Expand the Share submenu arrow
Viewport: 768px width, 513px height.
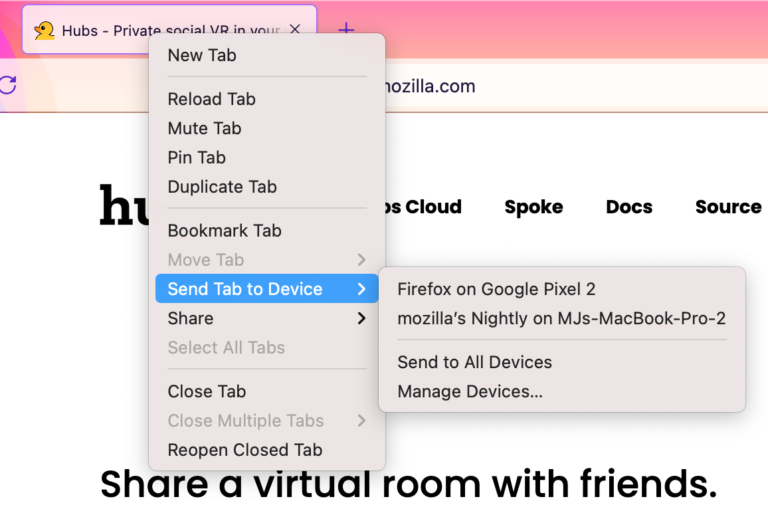coord(361,318)
